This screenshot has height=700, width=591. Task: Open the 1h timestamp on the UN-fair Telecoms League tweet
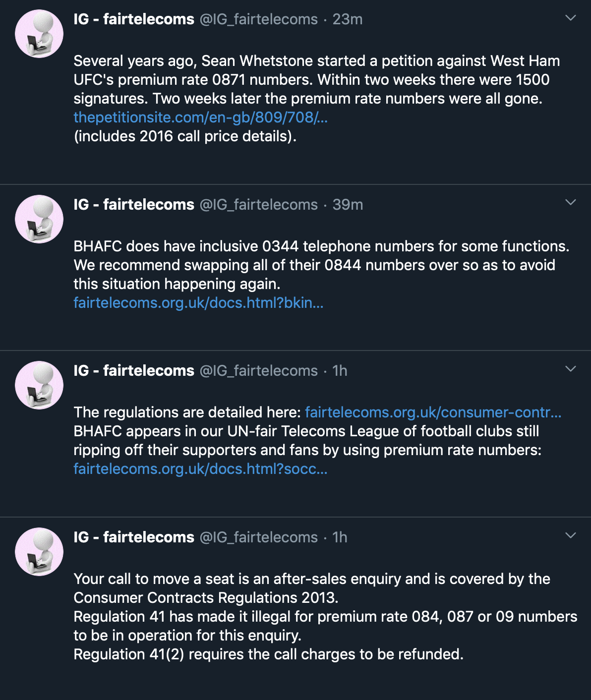(340, 371)
